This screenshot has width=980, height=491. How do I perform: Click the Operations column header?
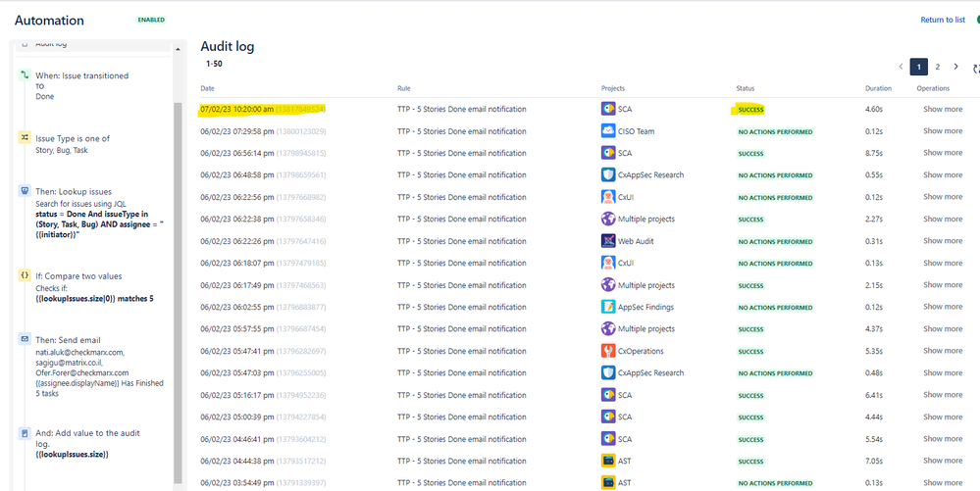pos(933,88)
